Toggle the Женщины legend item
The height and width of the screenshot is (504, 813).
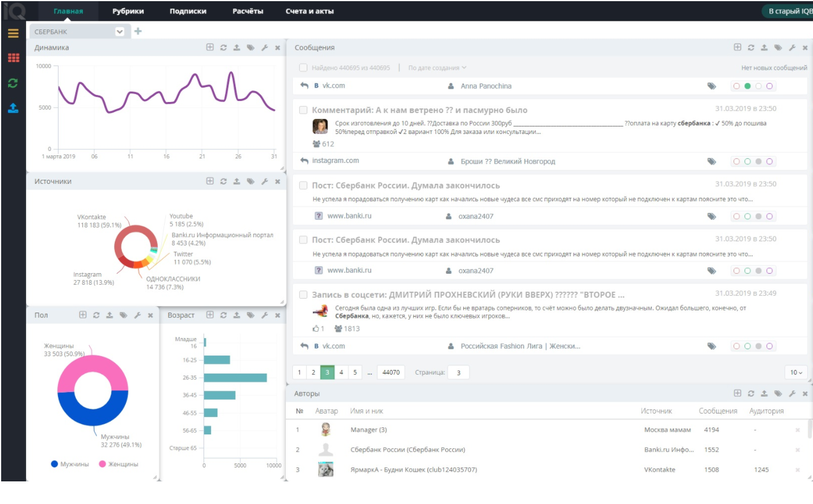pyautogui.click(x=118, y=464)
